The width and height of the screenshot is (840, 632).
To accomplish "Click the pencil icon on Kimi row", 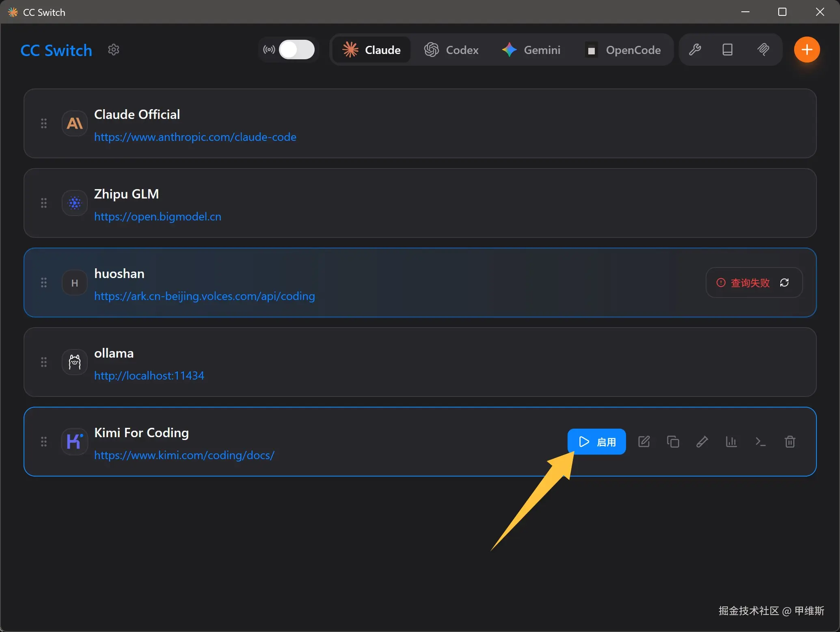I will (x=702, y=442).
